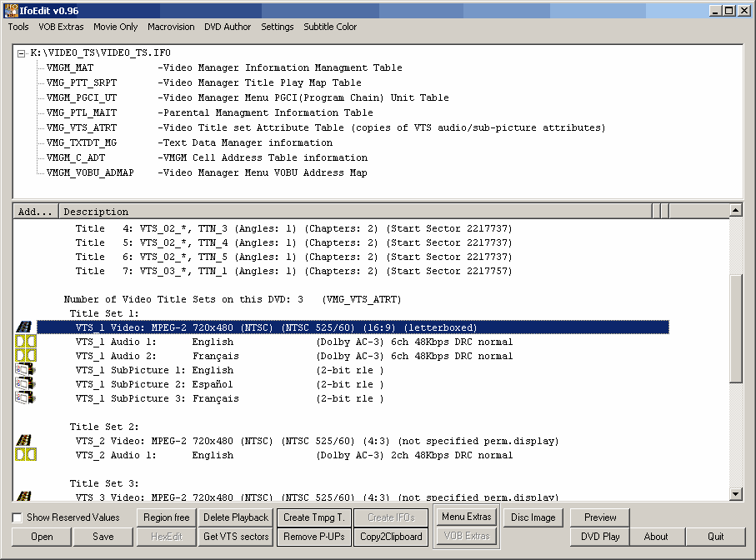Click the Open button
Image resolution: width=756 pixels, height=560 pixels.
point(42,537)
